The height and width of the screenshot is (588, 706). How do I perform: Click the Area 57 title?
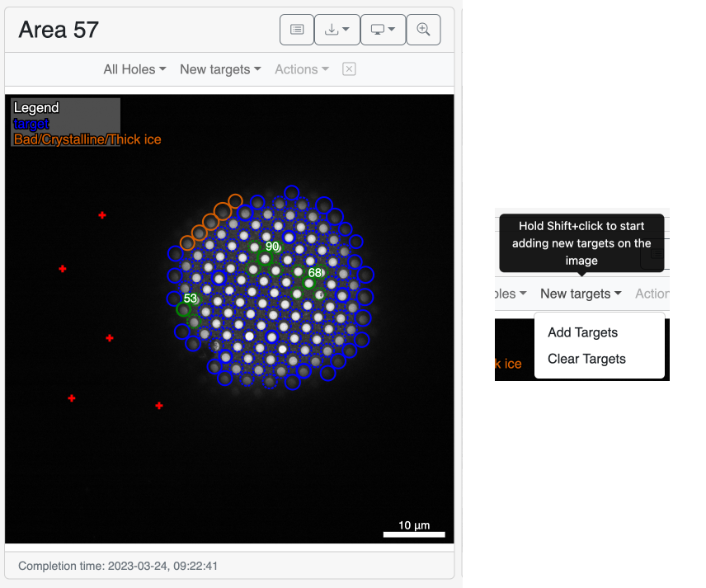(x=58, y=29)
